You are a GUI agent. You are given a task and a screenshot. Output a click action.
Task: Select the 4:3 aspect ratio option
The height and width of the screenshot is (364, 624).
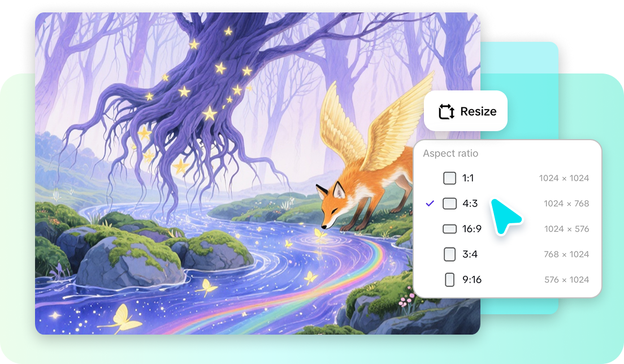click(508, 203)
